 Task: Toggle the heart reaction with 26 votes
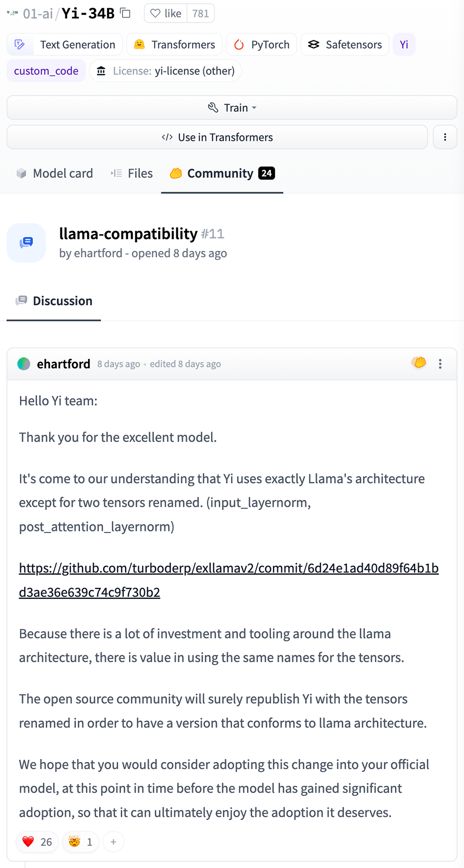point(37,842)
